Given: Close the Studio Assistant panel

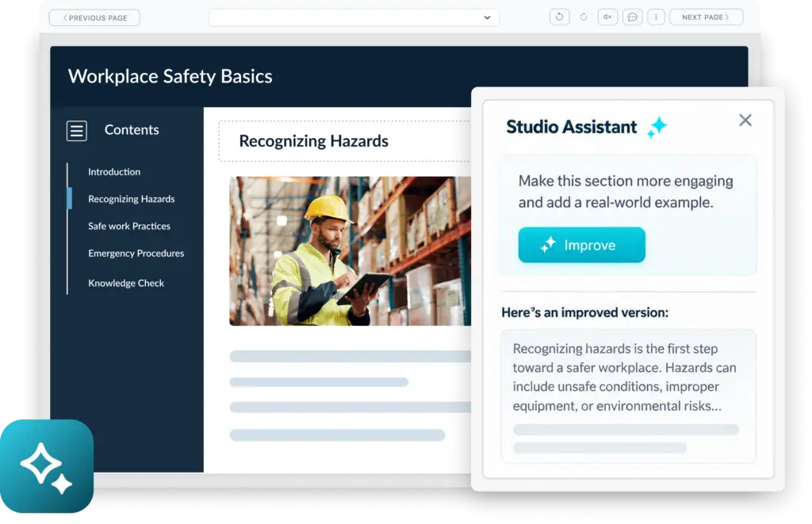Looking at the screenshot, I should tap(745, 120).
